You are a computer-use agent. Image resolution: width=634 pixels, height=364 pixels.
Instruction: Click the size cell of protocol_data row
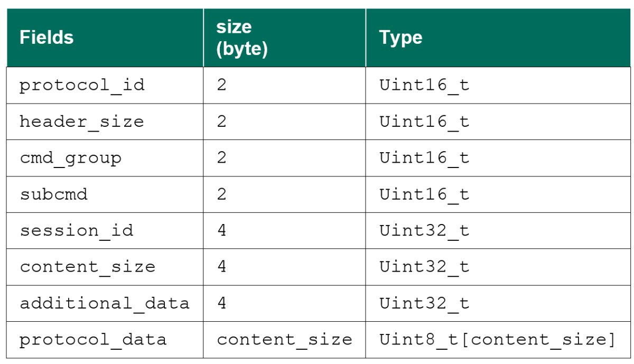[284, 340]
